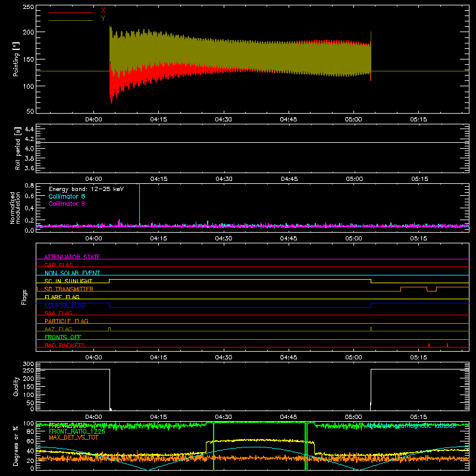
Task: Click the 4.4 tick on Roll period axis
Action: coord(29,129)
